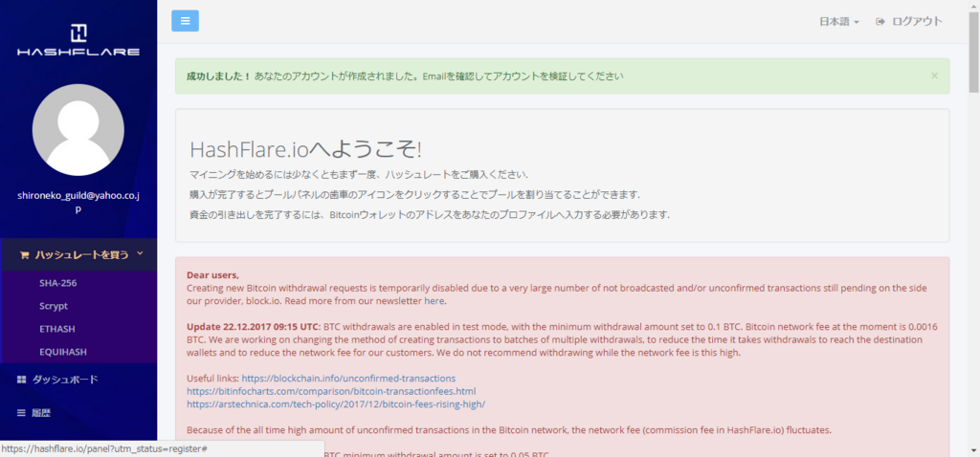Click the 成功しました！ success text

(x=218, y=76)
